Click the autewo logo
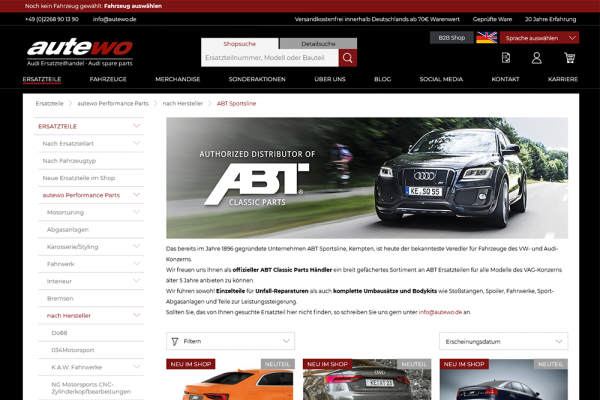Image resolution: width=600 pixels, height=400 pixels. [x=80, y=52]
